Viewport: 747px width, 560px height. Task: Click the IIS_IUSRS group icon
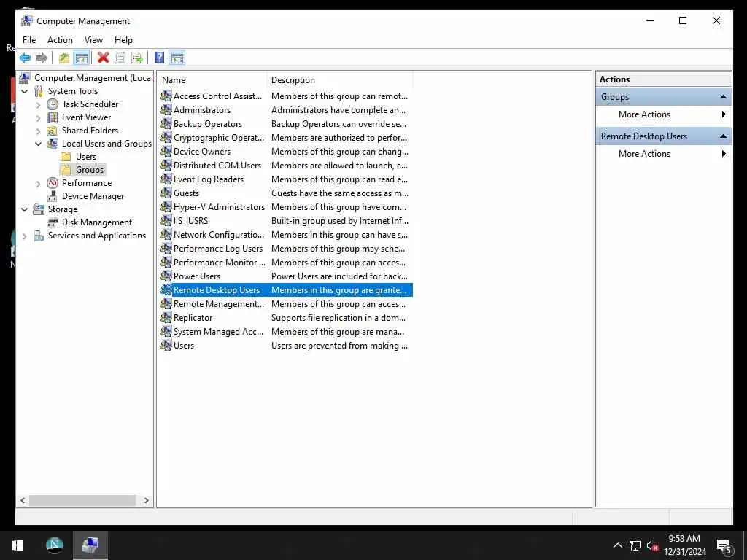coord(166,220)
